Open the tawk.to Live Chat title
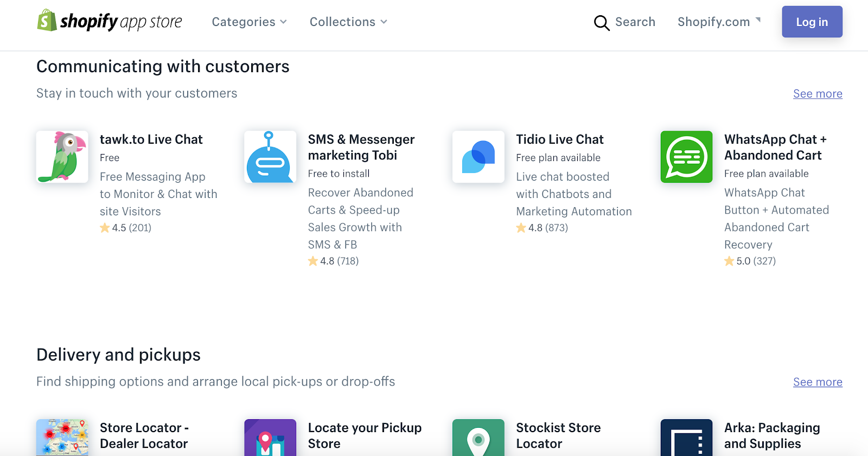 coord(151,139)
